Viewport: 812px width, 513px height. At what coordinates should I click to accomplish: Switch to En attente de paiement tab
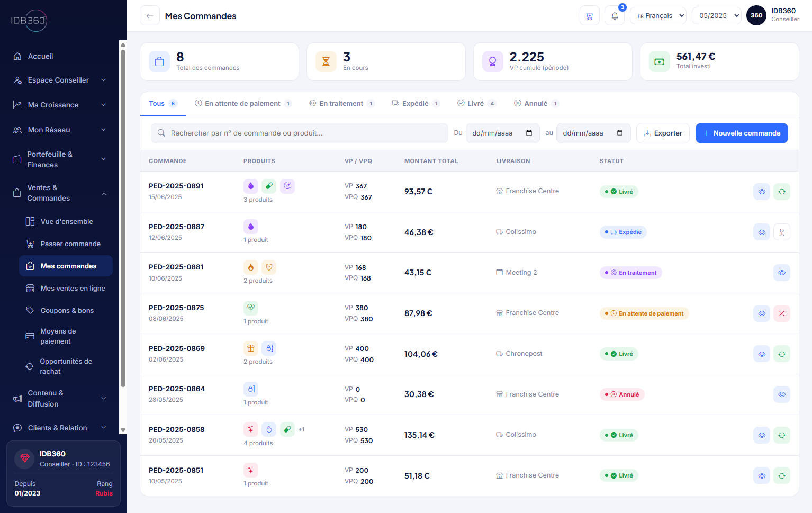243,104
